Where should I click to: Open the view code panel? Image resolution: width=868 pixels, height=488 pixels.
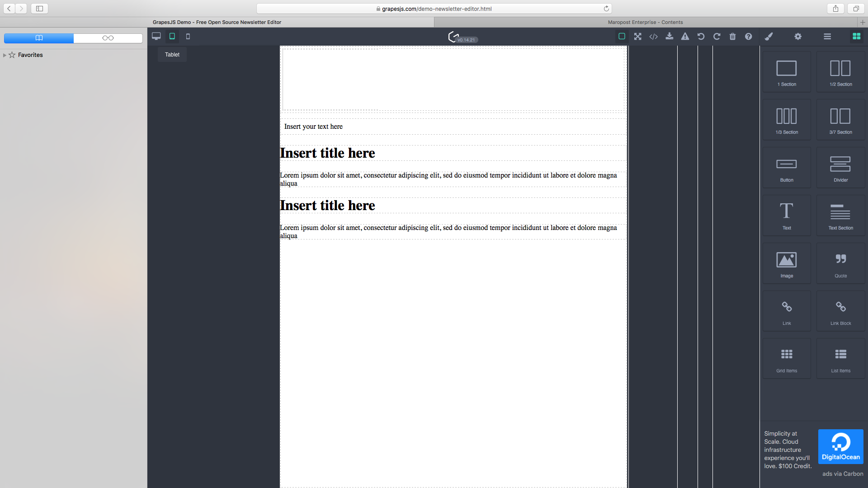pyautogui.click(x=653, y=37)
